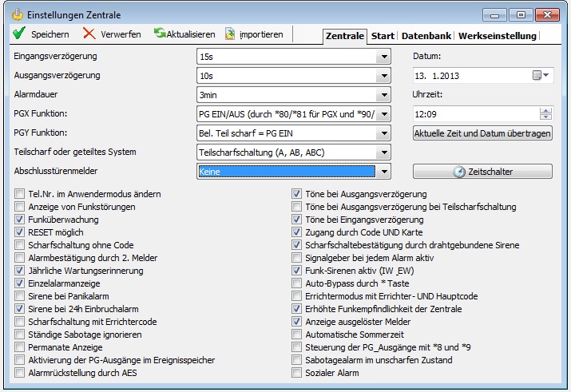The width and height of the screenshot is (571, 392).
Task: Click inside the Uhrzeit time field
Action: pyautogui.click(x=471, y=114)
